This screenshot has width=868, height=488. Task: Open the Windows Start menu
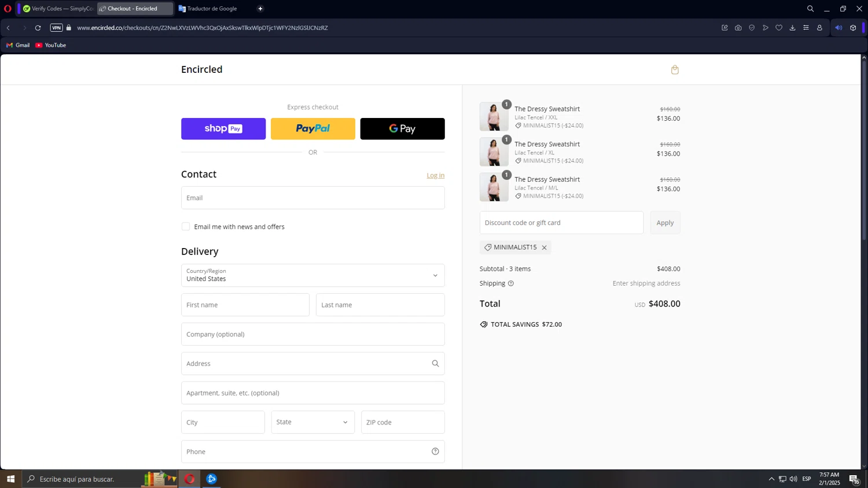tap(10, 479)
